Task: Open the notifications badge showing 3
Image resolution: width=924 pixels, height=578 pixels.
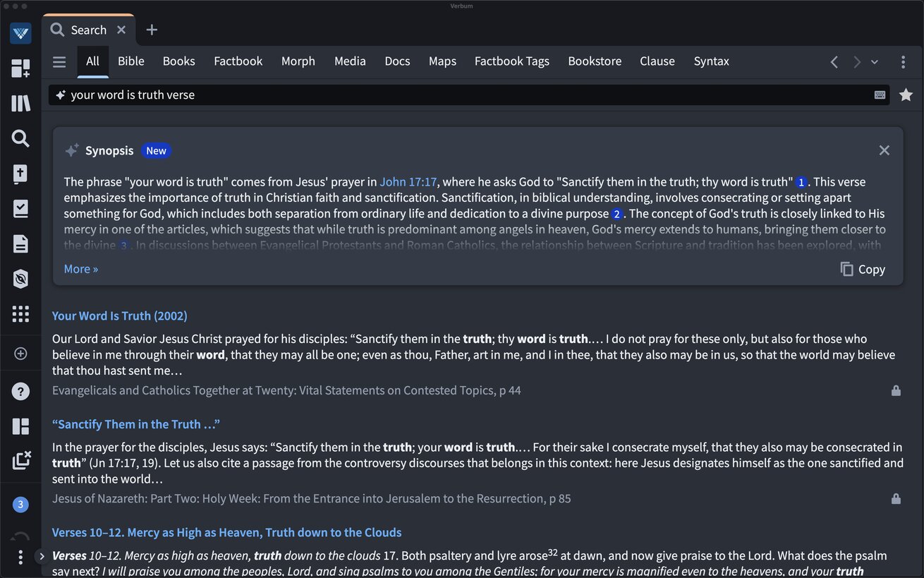Action: tap(20, 504)
